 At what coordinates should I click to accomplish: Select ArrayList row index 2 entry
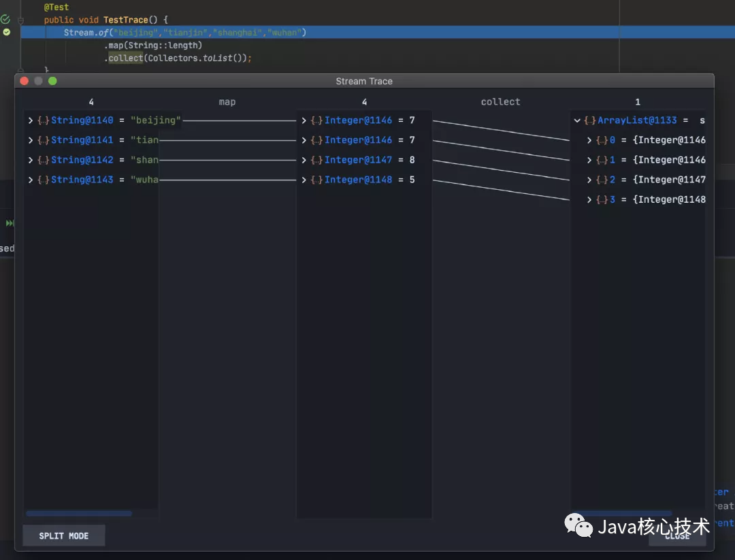pos(646,180)
